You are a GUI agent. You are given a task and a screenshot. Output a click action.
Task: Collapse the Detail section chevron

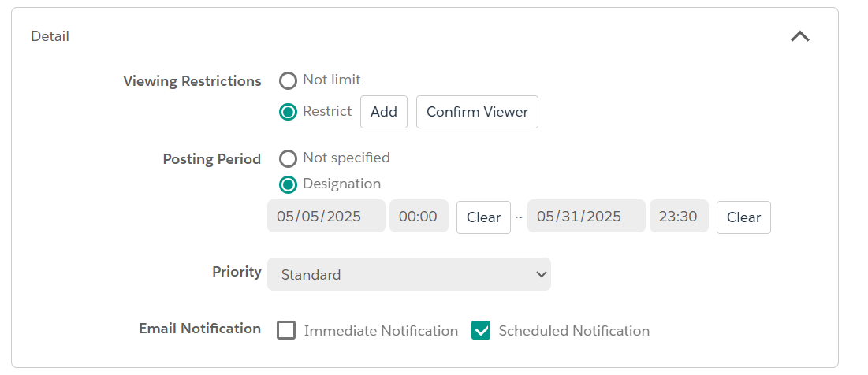(800, 36)
